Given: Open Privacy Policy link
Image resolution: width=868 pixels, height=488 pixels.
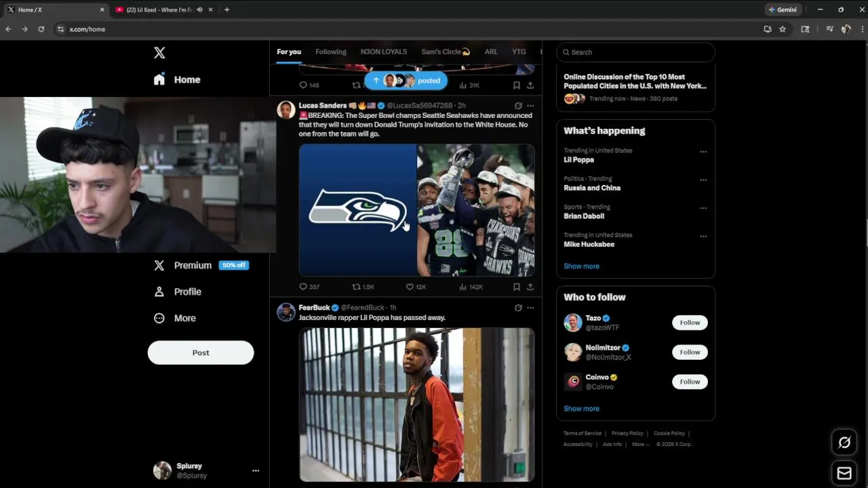Looking at the screenshot, I should [x=627, y=433].
